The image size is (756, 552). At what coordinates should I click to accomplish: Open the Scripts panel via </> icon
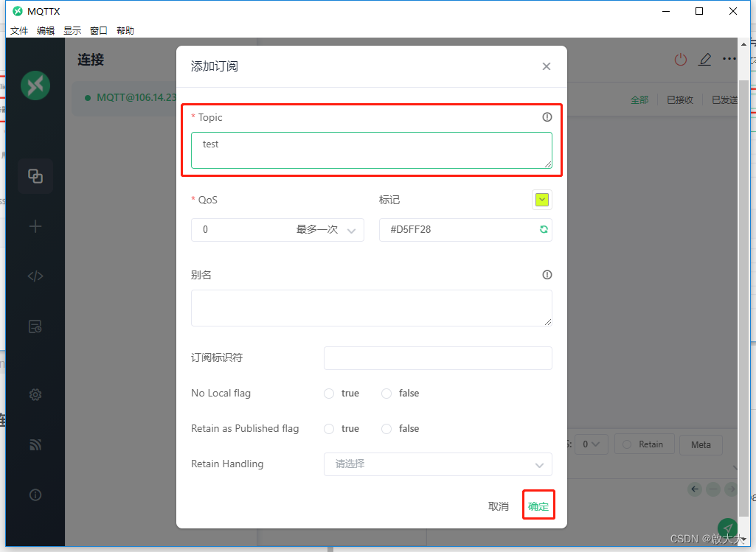(x=35, y=276)
